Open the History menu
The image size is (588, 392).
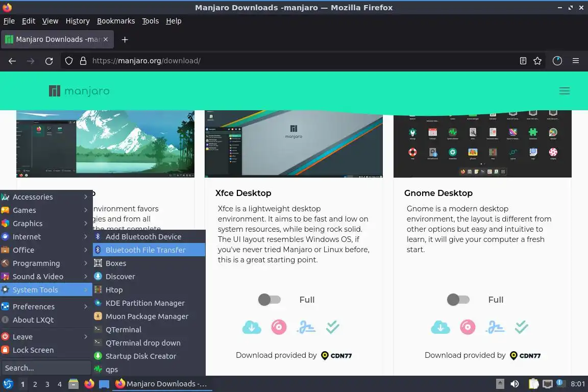coord(78,21)
